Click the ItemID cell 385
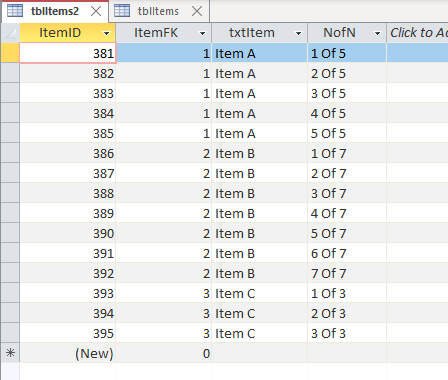448x380 pixels. [x=68, y=133]
